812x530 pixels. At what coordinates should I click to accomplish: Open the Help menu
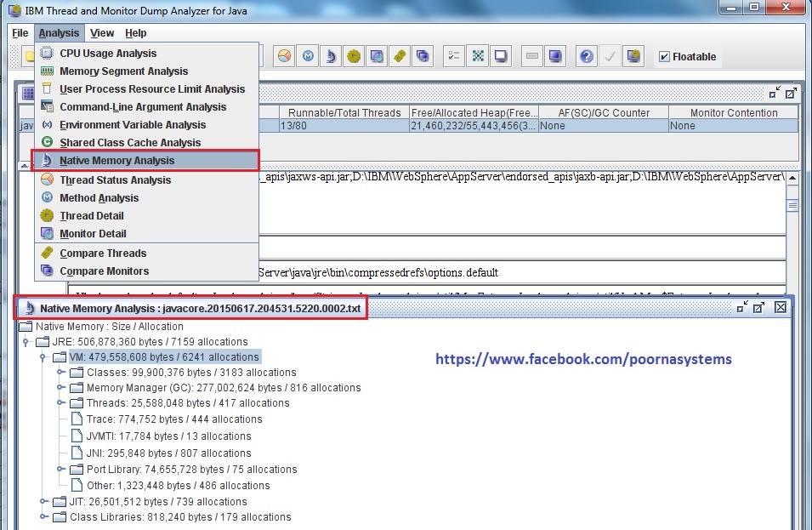point(136,32)
